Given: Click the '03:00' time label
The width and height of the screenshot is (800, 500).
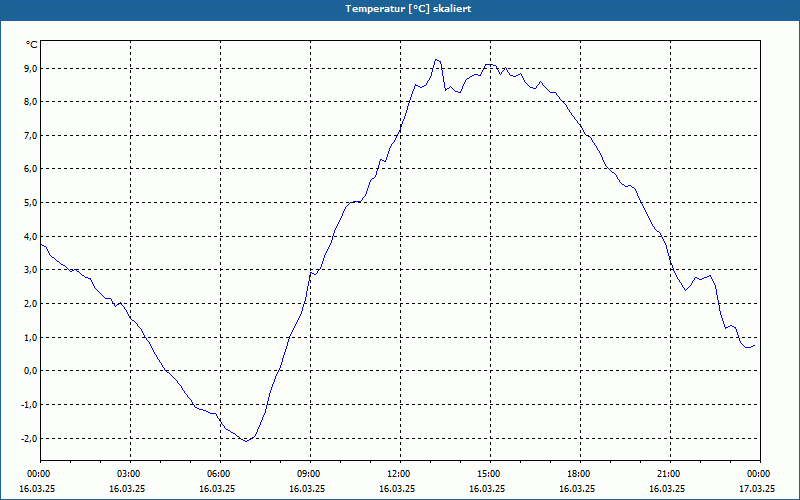Looking at the screenshot, I should [x=131, y=474].
